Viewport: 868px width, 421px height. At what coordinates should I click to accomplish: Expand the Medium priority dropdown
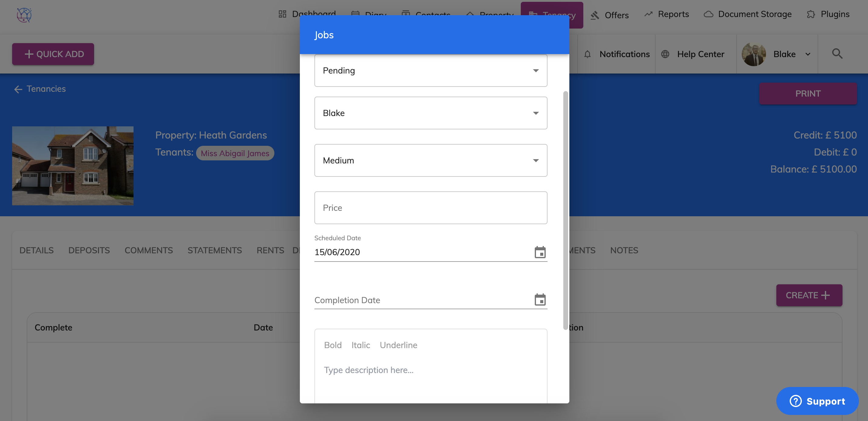(x=431, y=160)
